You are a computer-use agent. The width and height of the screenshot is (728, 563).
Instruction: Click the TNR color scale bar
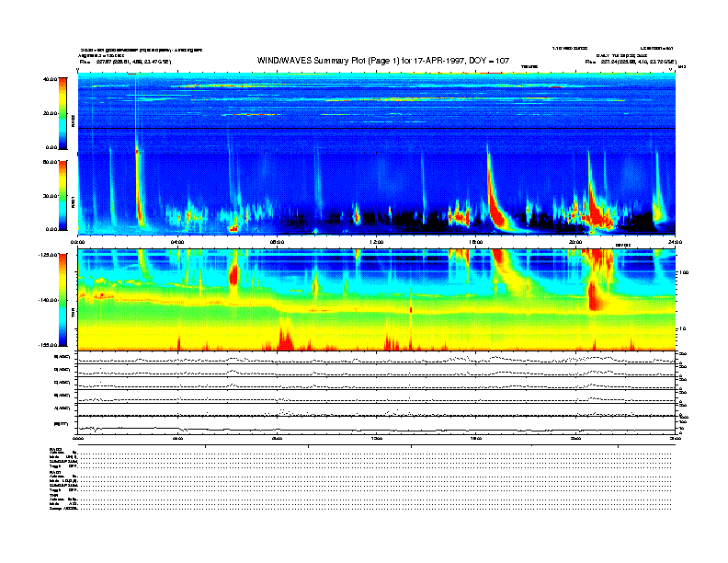[x=63, y=300]
